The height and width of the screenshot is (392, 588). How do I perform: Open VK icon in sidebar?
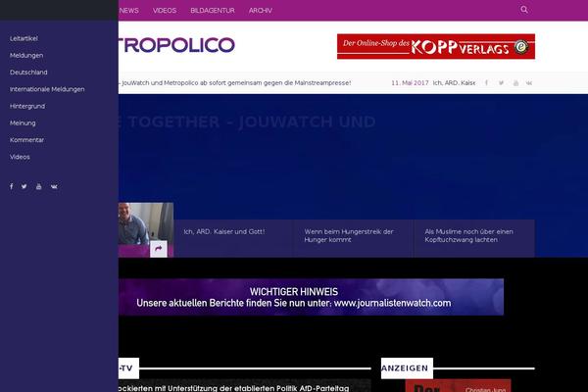pos(54,186)
